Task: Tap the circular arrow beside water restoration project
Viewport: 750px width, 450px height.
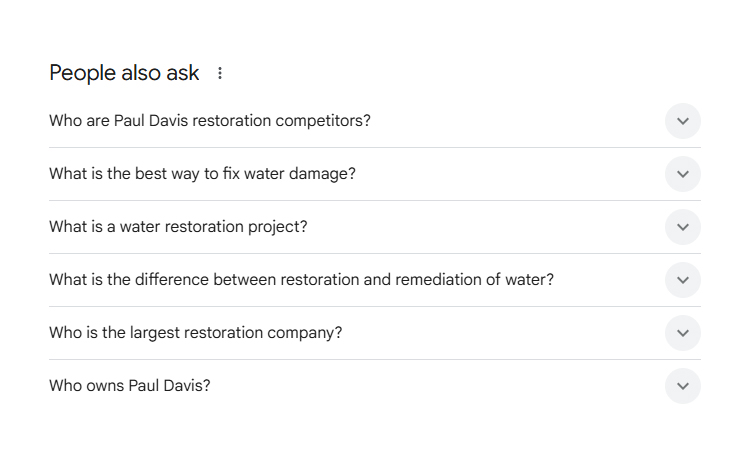Action: pos(683,227)
